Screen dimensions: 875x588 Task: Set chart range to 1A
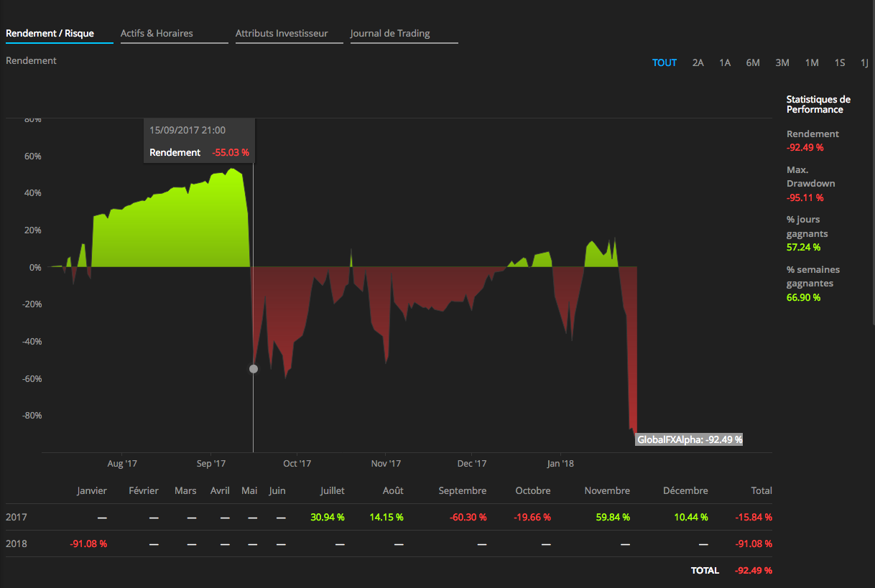click(725, 62)
